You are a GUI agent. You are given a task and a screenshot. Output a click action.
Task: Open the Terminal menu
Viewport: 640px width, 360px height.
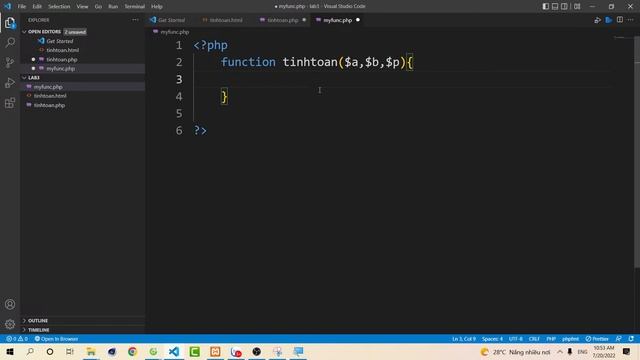pyautogui.click(x=135, y=7)
